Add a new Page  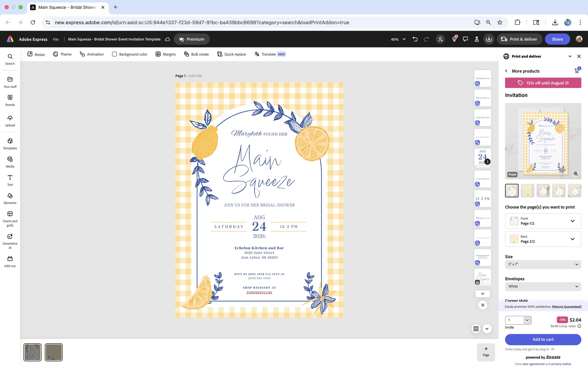pyautogui.click(x=486, y=352)
